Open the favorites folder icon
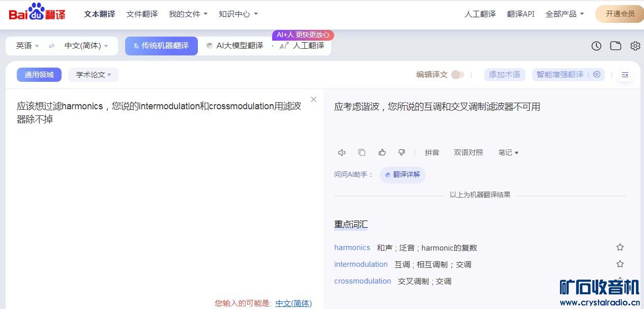Screen dimensions: 644x309 [x=616, y=46]
